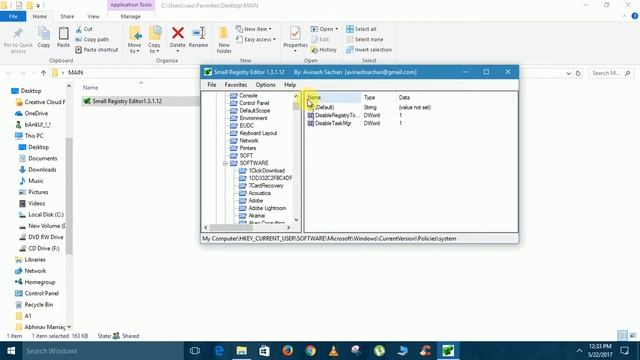
Task: Open VLC media player from taskbar
Action: pos(333,351)
